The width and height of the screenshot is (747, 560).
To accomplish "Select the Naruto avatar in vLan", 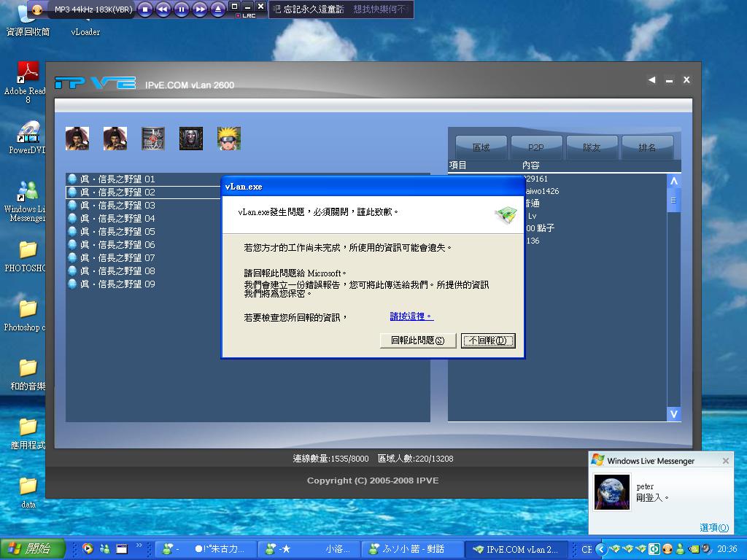I will 228,138.
